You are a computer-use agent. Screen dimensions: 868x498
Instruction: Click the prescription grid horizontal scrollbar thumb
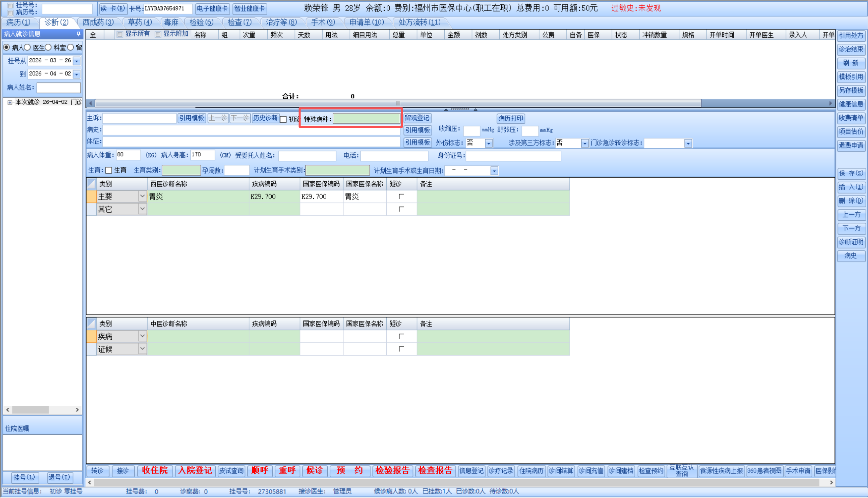398,103
